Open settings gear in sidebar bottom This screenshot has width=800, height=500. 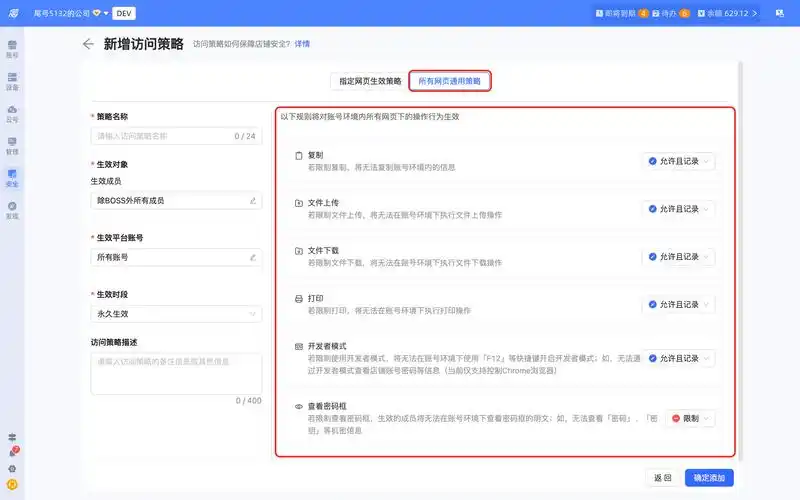12,468
